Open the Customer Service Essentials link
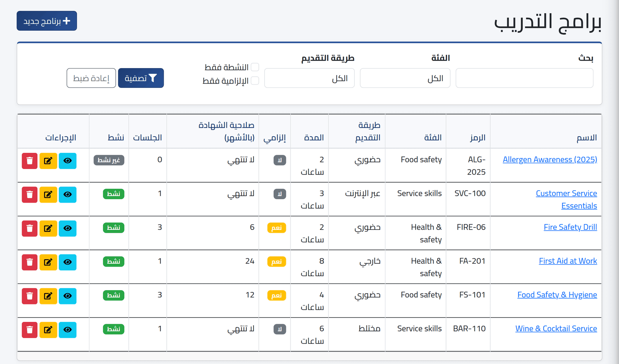 [x=566, y=200]
